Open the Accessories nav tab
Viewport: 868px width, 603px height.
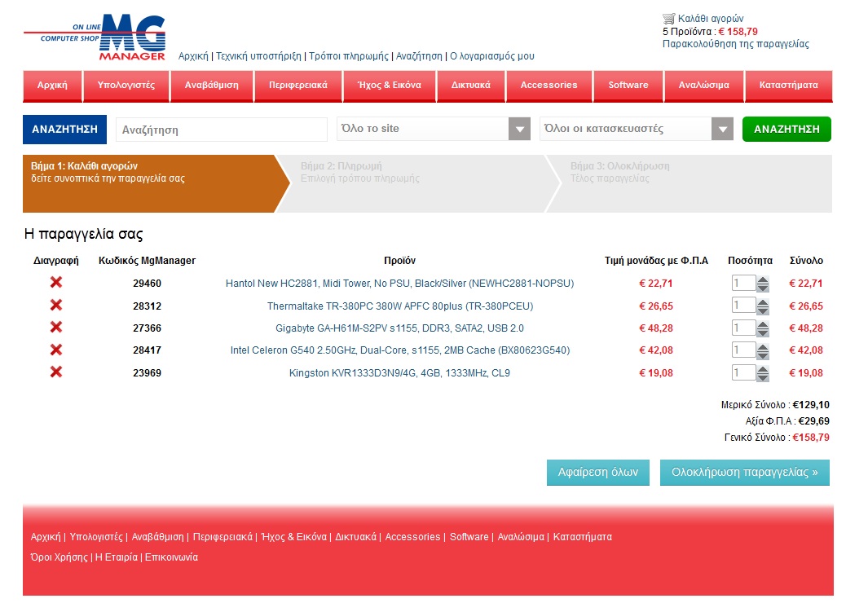pos(549,86)
